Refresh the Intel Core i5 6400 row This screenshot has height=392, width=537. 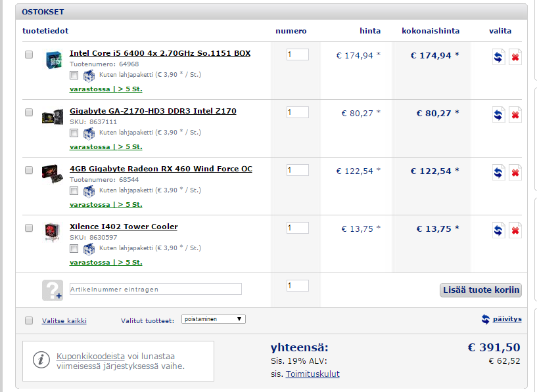point(498,56)
